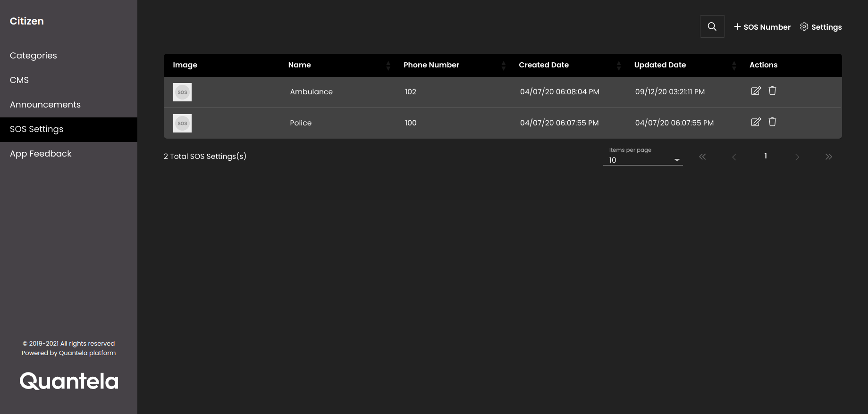Click Powered by Quantela platform text
Viewport: 868px width, 414px height.
click(x=68, y=353)
